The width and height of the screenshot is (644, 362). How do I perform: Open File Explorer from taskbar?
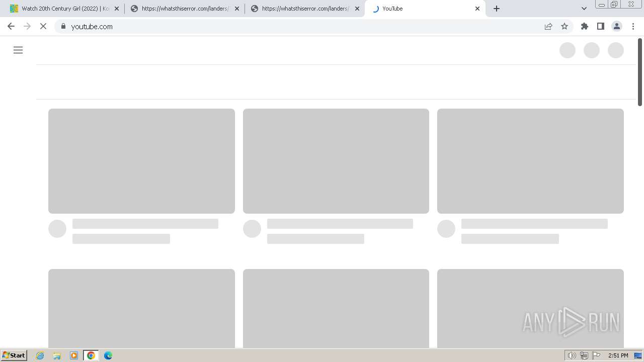point(57,355)
